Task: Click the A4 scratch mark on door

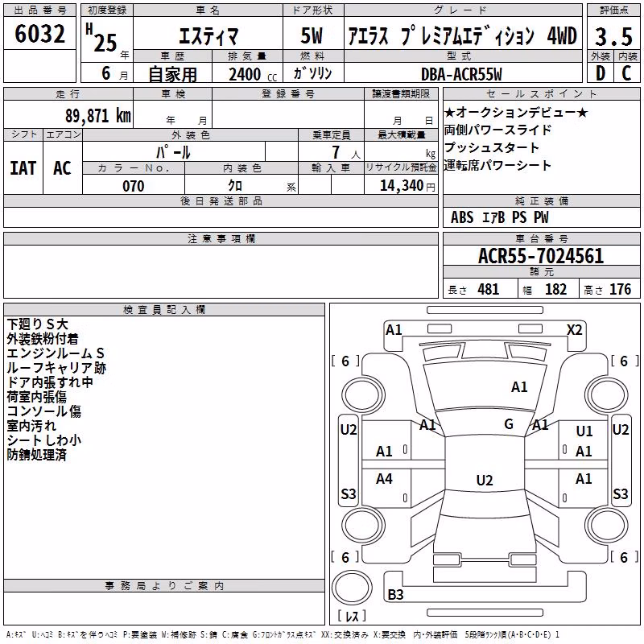Action: click(x=384, y=478)
